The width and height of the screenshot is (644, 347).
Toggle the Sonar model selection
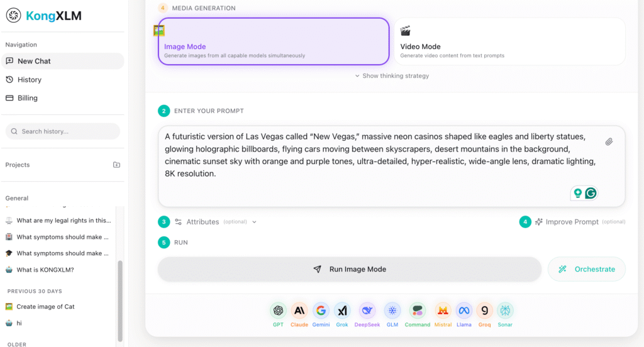(x=505, y=311)
